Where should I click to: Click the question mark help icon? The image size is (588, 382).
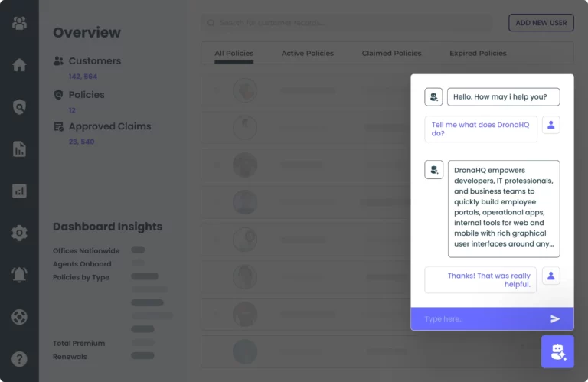[19, 358]
